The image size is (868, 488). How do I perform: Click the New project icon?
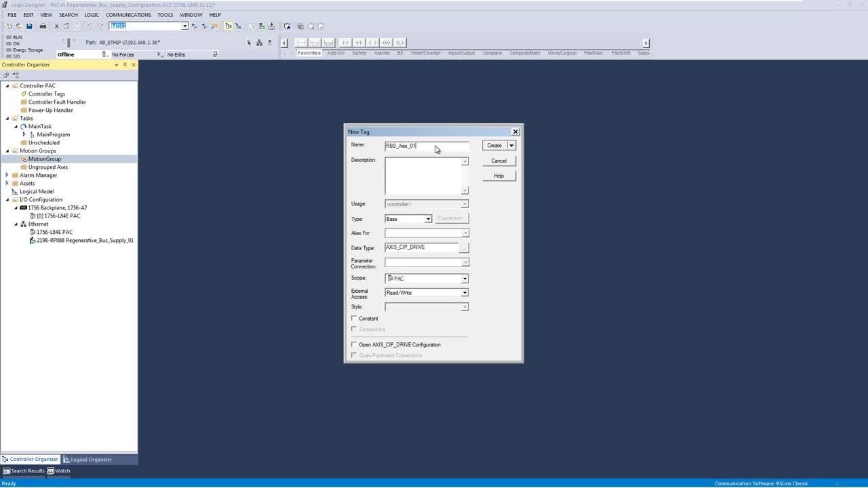[x=9, y=26]
